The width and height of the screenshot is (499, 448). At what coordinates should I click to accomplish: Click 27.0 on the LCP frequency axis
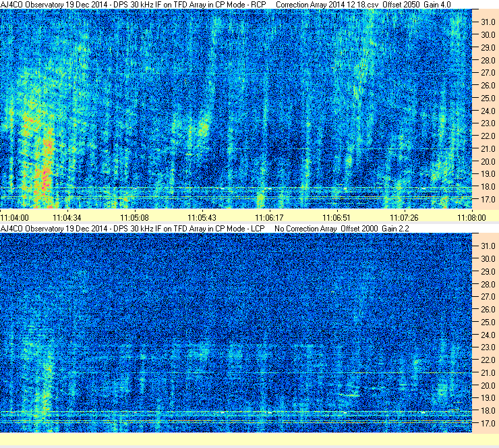click(488, 297)
